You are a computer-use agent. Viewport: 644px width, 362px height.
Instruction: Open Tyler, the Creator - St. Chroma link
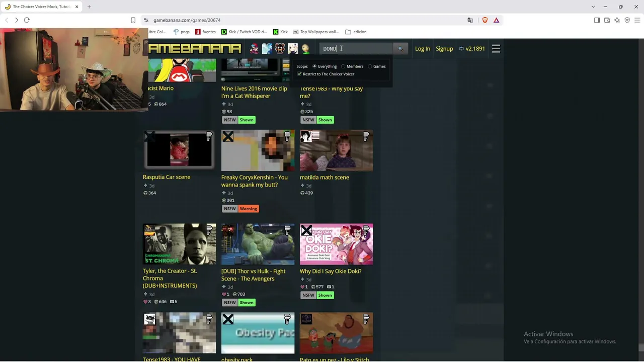point(170,278)
